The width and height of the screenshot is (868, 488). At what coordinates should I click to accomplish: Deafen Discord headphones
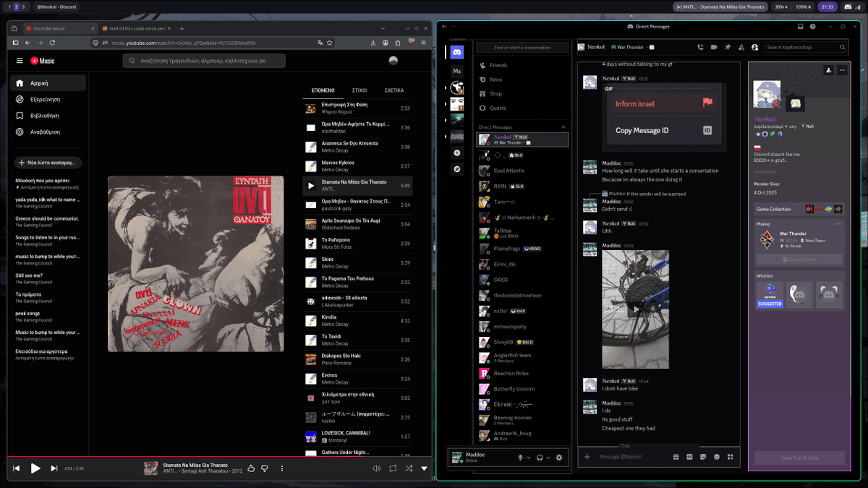[540, 458]
